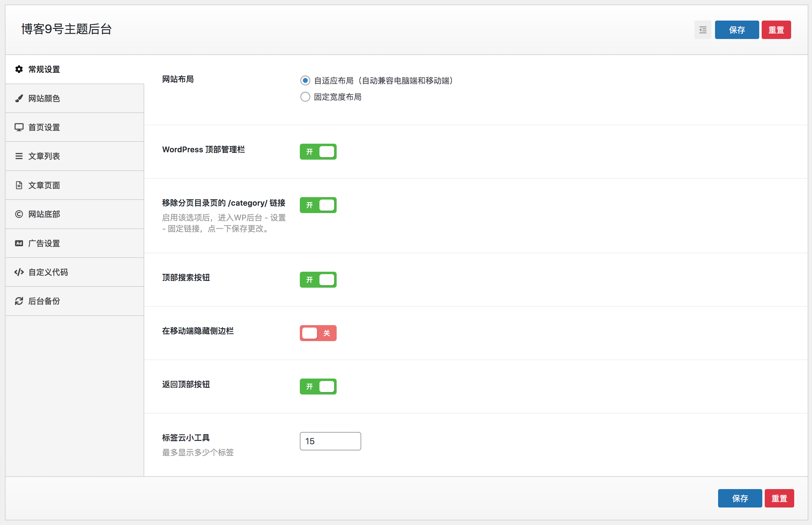Click the paintbrush icon beside 网站颜色
Viewport: 812px width, 525px height.
click(19, 98)
